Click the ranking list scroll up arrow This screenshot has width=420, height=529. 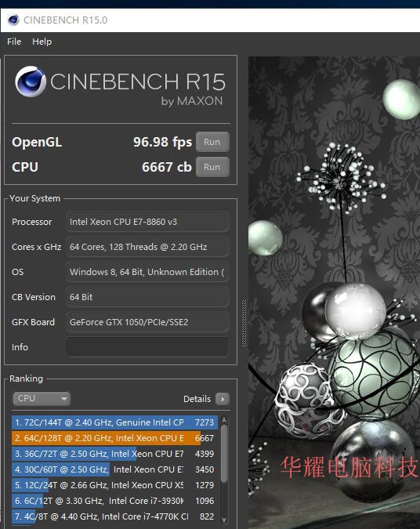[223, 419]
